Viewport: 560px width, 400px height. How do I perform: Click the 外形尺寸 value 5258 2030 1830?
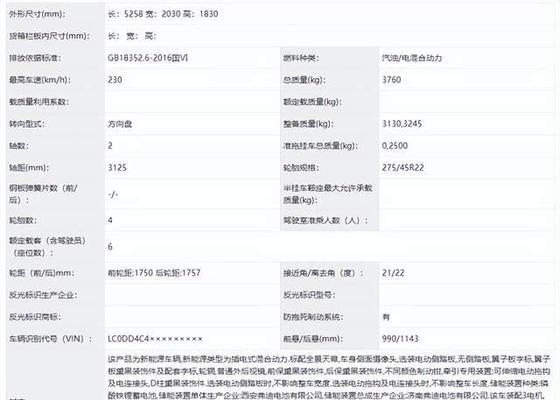(163, 14)
